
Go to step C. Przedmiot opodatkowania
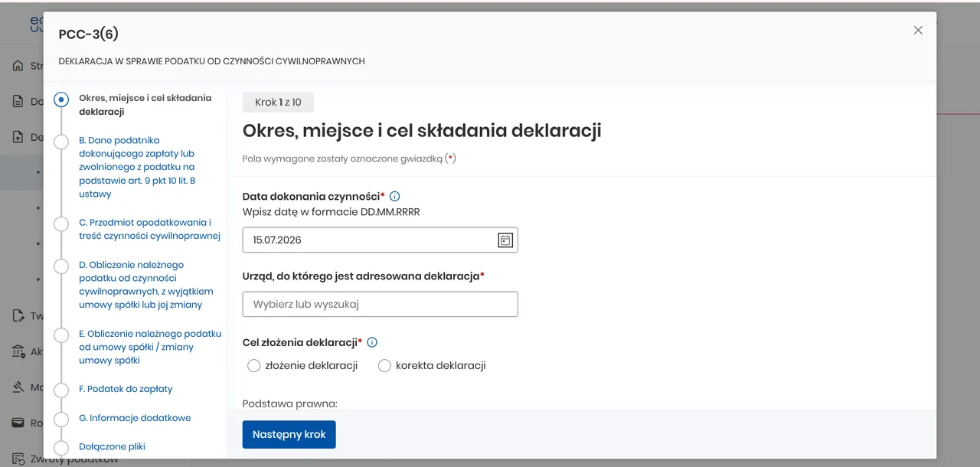pyautogui.click(x=149, y=229)
